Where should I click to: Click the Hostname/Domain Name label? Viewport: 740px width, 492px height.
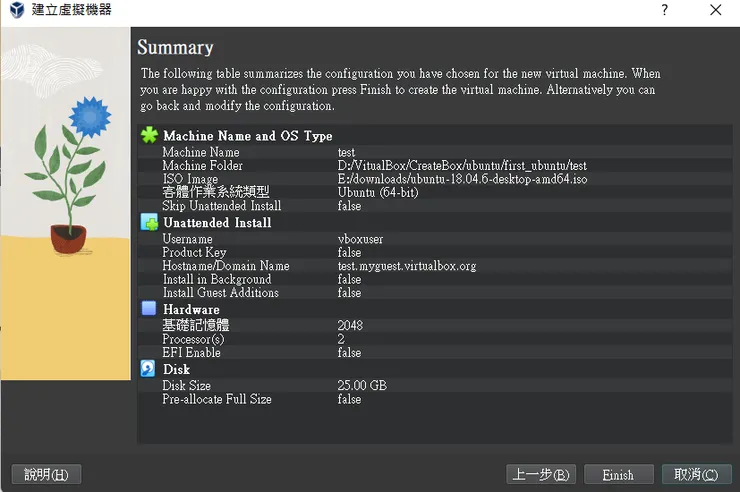coord(226,266)
